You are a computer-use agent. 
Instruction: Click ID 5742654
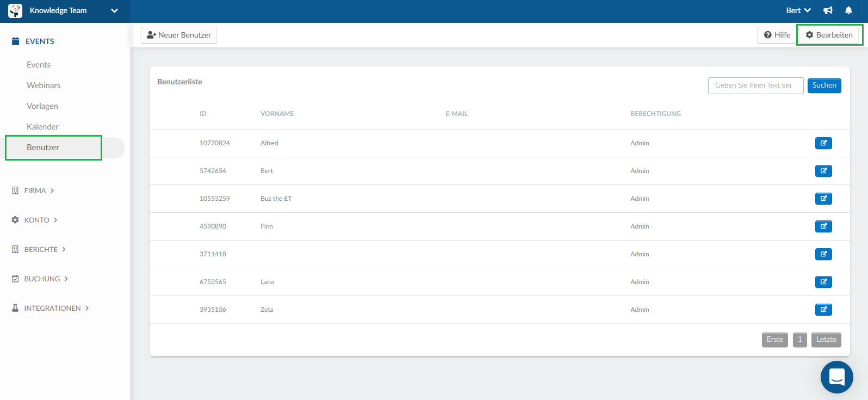coord(213,171)
